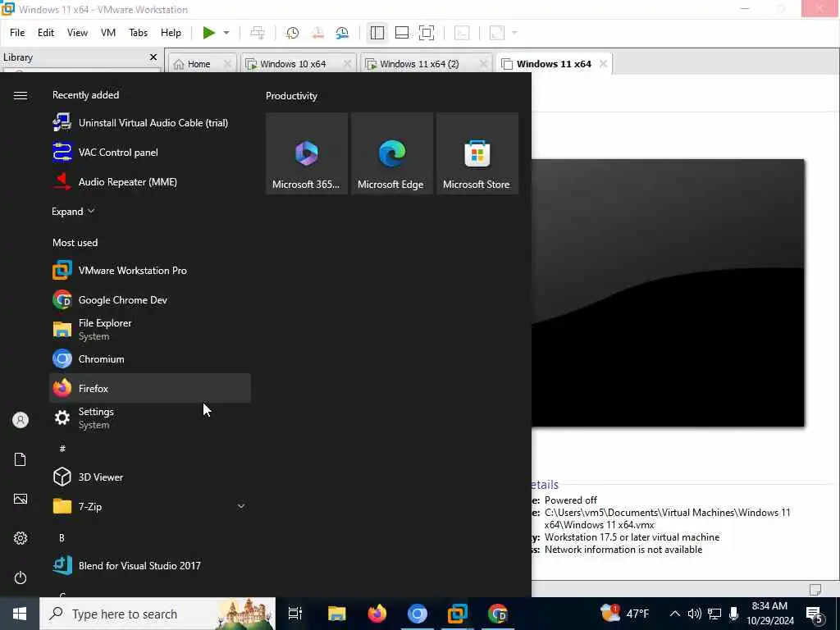Expand the Start menu hamburger navigation
The height and width of the screenshot is (630, 840).
tap(21, 95)
